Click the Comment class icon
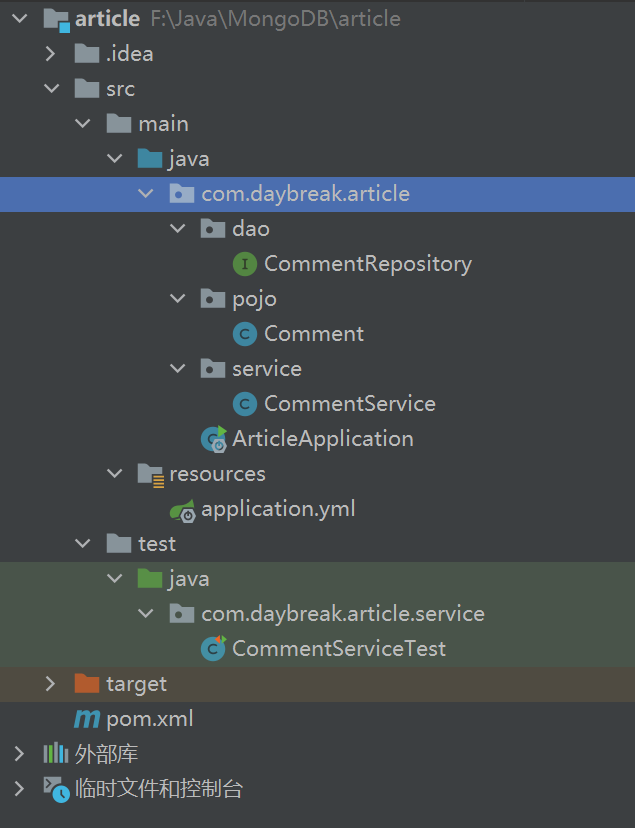 click(244, 334)
